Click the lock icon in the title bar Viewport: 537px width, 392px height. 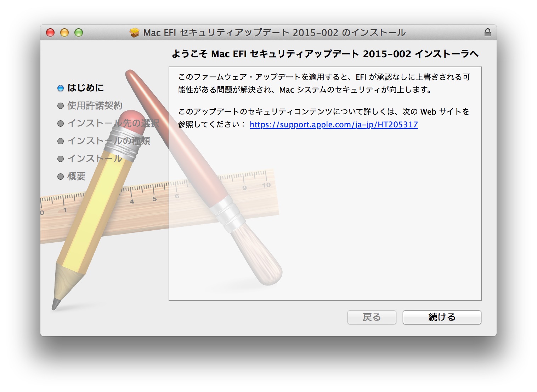(x=488, y=33)
